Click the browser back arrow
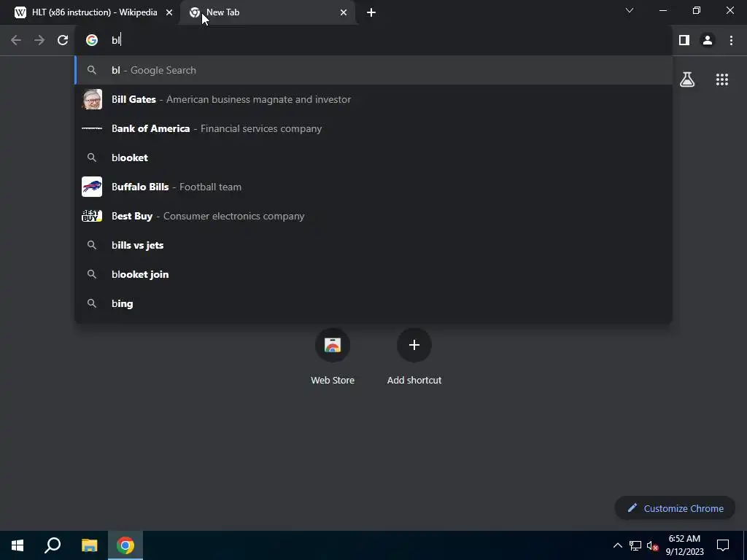Screen dimensions: 747x560 pyautogui.click(x=16, y=41)
